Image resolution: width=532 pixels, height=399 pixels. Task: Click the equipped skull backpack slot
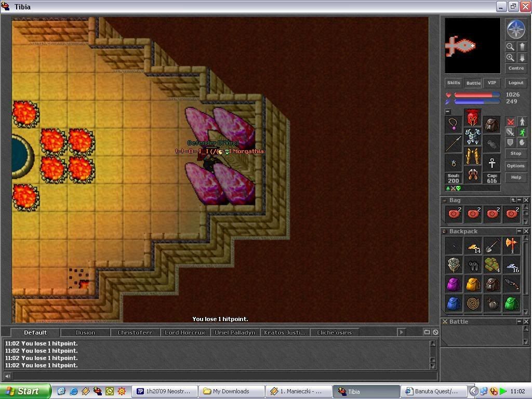pyautogui.click(x=492, y=124)
